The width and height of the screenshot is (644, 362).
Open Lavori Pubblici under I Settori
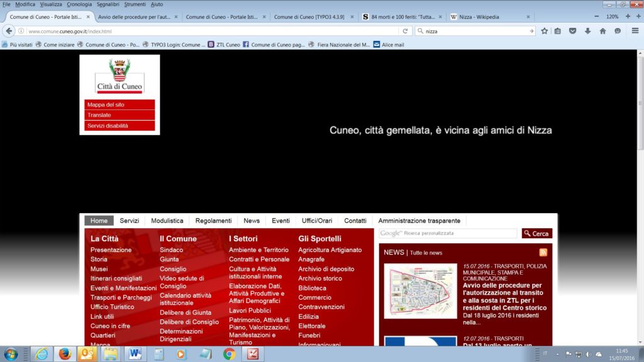tap(250, 310)
